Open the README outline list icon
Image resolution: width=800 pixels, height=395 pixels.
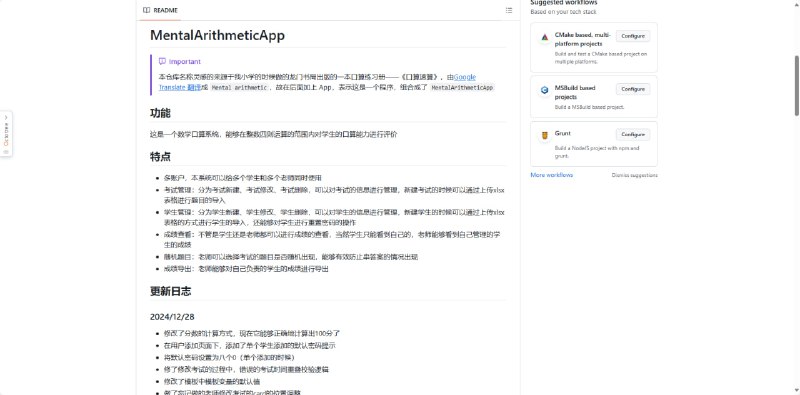click(x=509, y=10)
